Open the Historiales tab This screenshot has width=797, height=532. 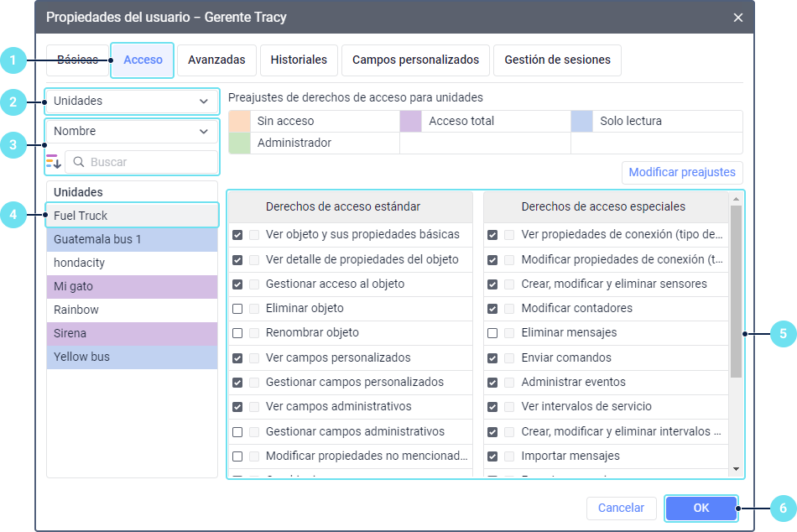click(299, 60)
